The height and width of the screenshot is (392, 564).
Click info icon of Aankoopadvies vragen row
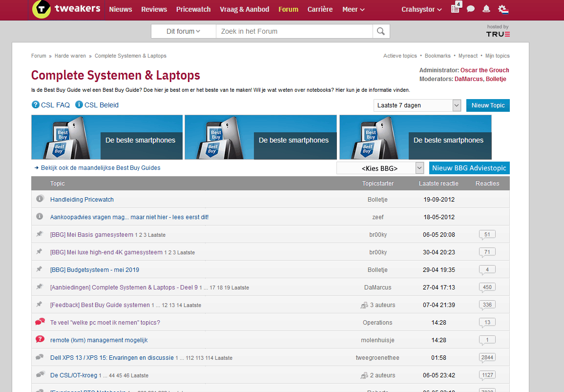[40, 216]
